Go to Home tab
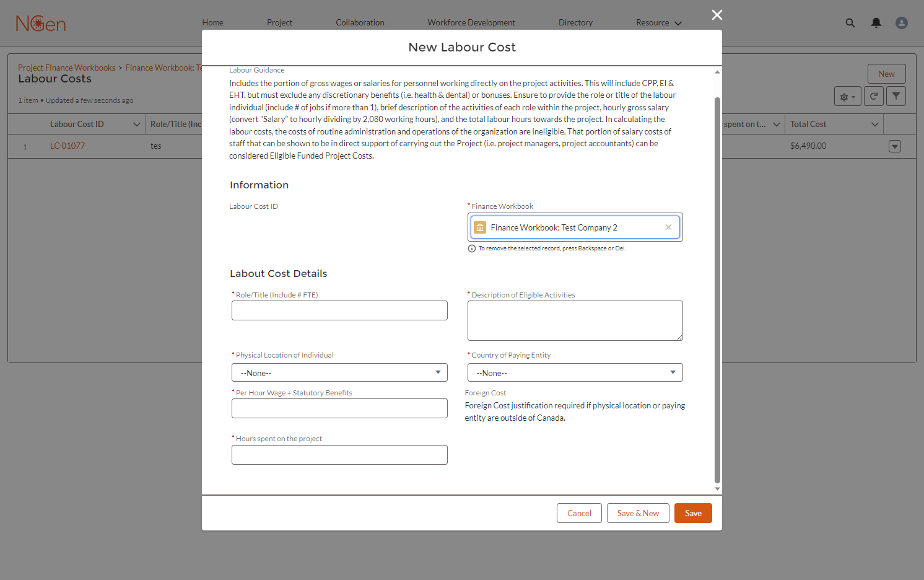924x580 pixels. tap(212, 23)
